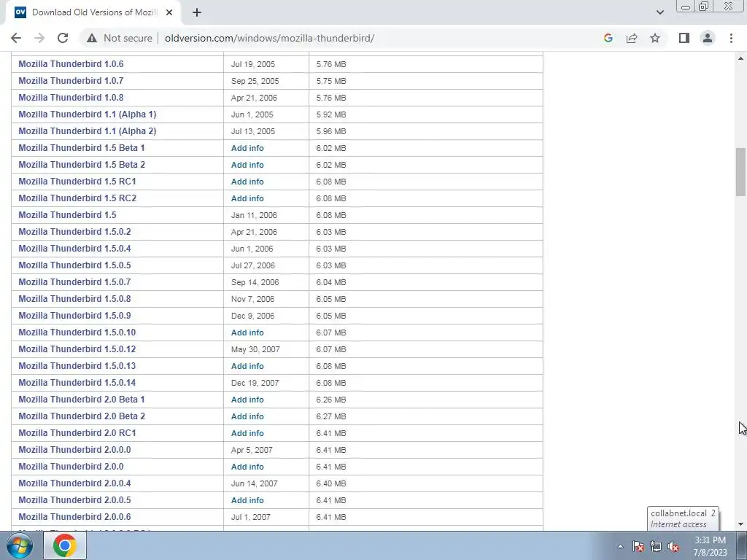Open Mozilla Thunderbird 1.5.0.9 link

pyautogui.click(x=75, y=315)
